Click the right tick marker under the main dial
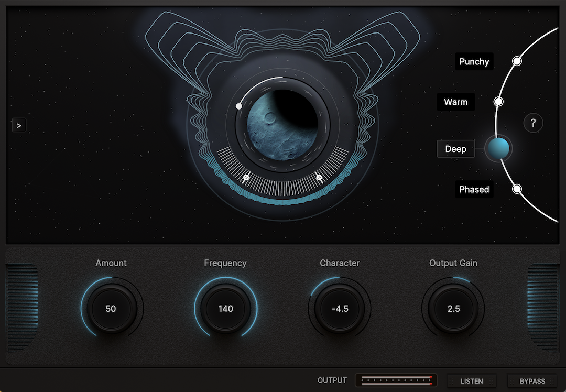 click(x=319, y=178)
